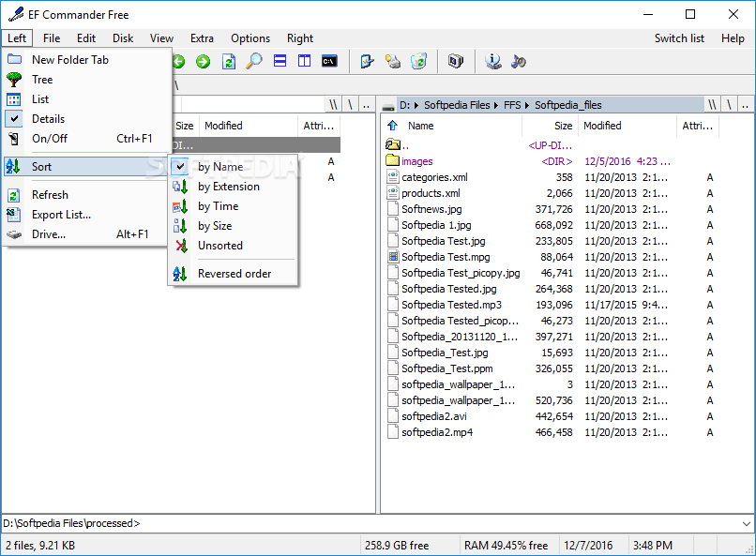Sort right pane by Modified column header

[x=627, y=126]
